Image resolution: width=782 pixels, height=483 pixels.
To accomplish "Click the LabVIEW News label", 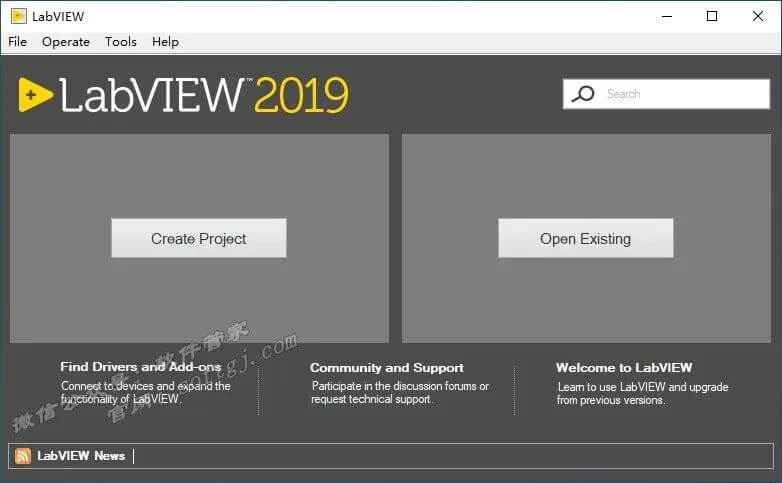I will pos(81,456).
